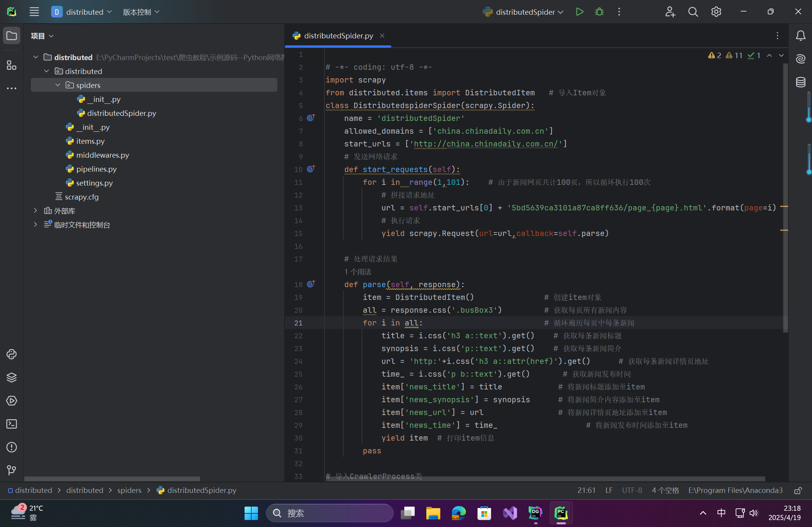Click the UTF-8 encoding status widget
The width and height of the screenshot is (812, 527).
(x=632, y=490)
